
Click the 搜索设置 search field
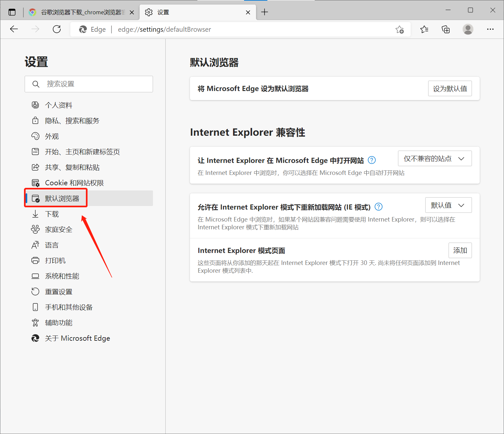click(x=88, y=84)
